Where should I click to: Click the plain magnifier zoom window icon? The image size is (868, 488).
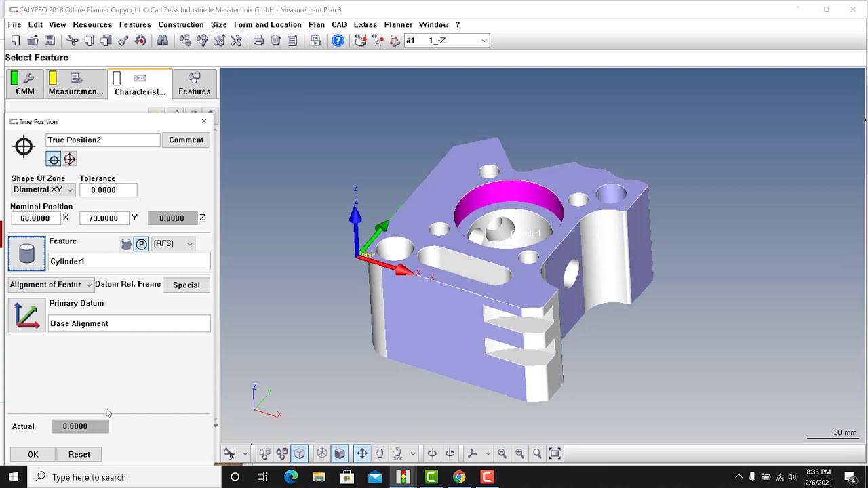click(537, 453)
